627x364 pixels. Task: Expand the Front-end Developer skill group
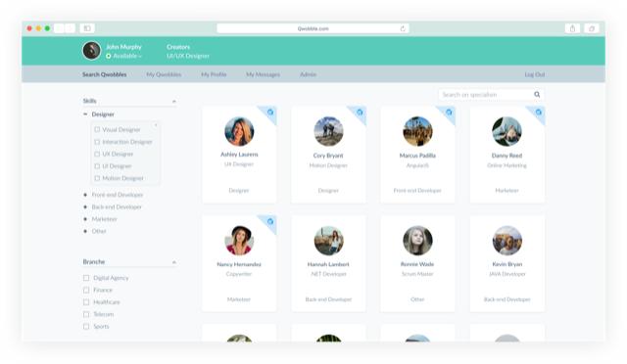(x=118, y=195)
